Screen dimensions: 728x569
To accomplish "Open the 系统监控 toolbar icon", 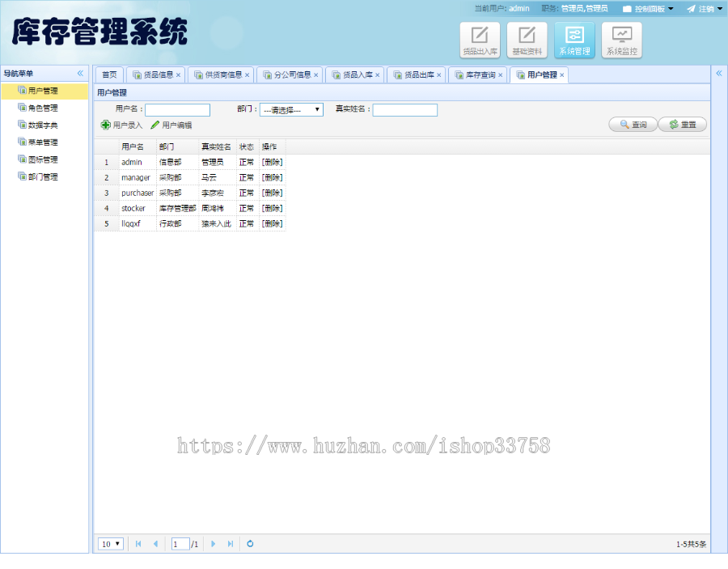I will pyautogui.click(x=621, y=40).
